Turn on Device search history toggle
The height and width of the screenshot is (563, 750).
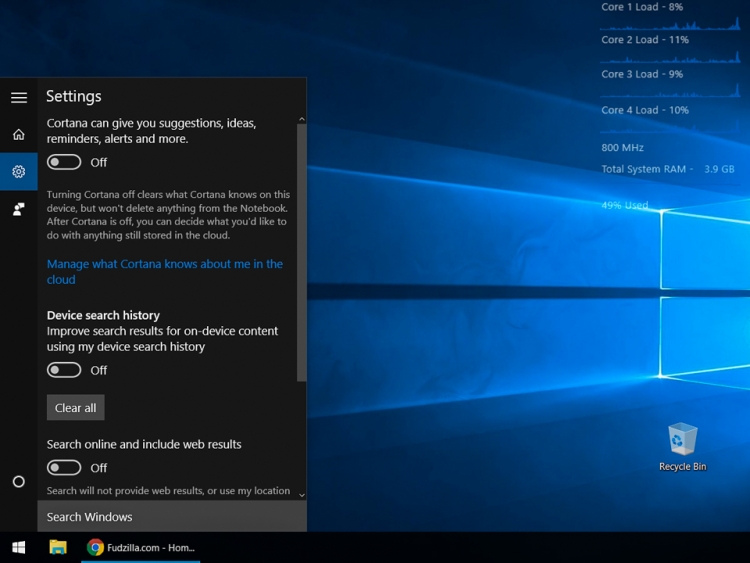coord(64,370)
